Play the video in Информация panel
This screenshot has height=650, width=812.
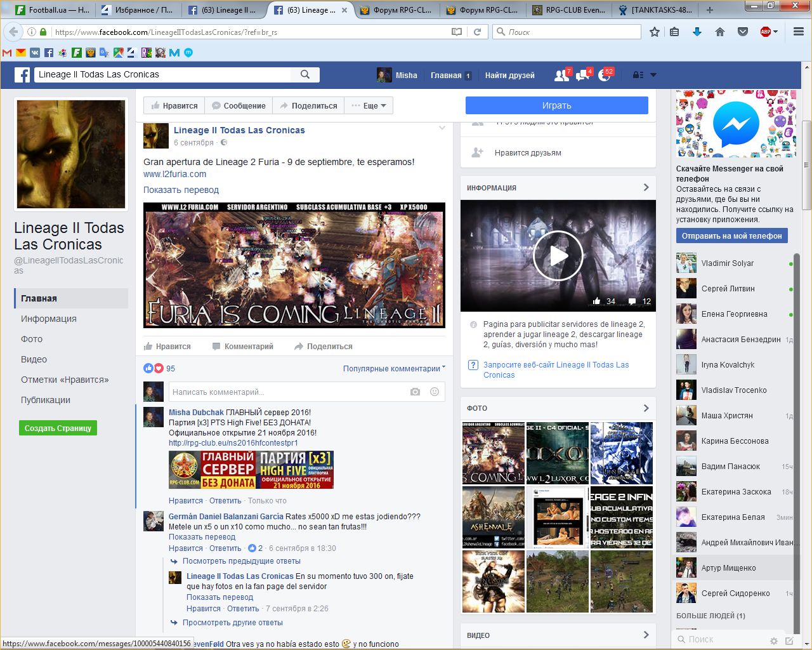click(x=558, y=255)
